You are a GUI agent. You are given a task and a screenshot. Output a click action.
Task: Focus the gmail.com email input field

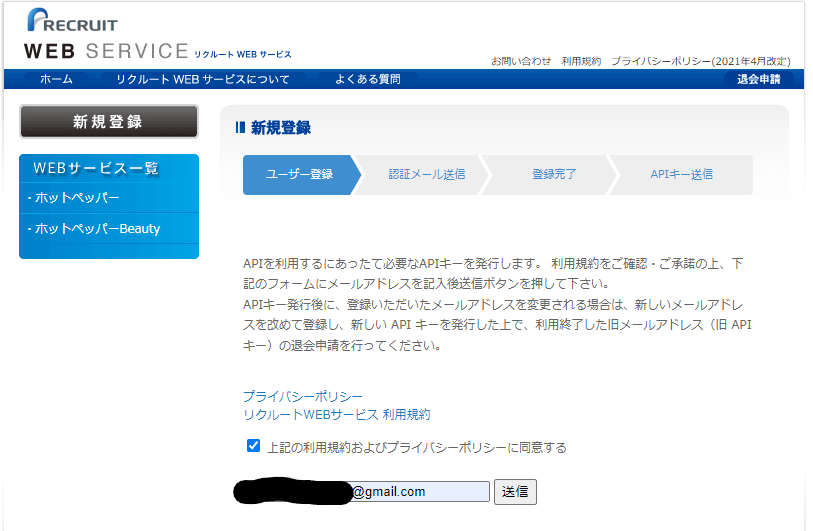click(x=363, y=492)
